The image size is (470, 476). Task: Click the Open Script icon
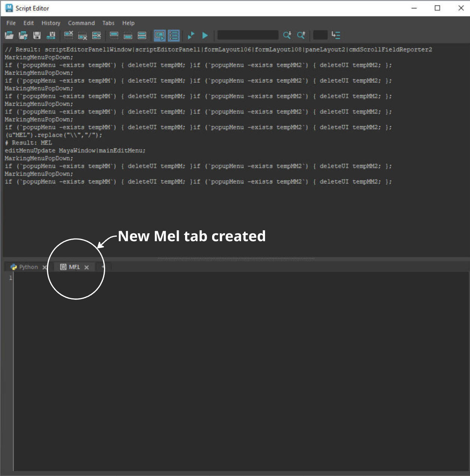(x=9, y=35)
